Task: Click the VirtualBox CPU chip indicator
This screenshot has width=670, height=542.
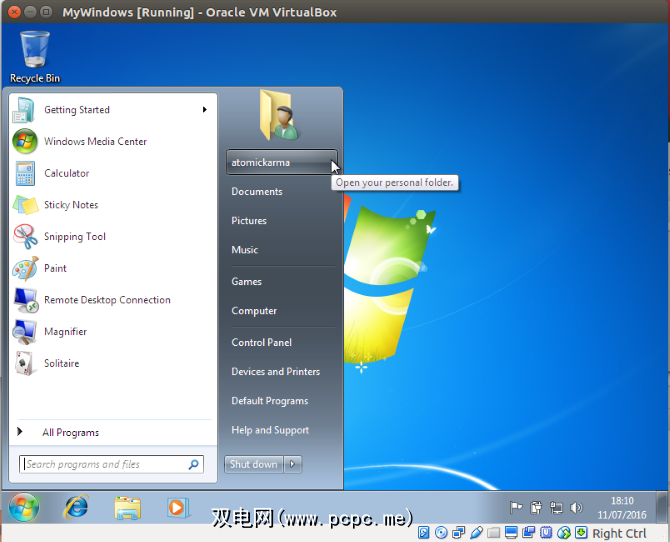Action: click(546, 533)
